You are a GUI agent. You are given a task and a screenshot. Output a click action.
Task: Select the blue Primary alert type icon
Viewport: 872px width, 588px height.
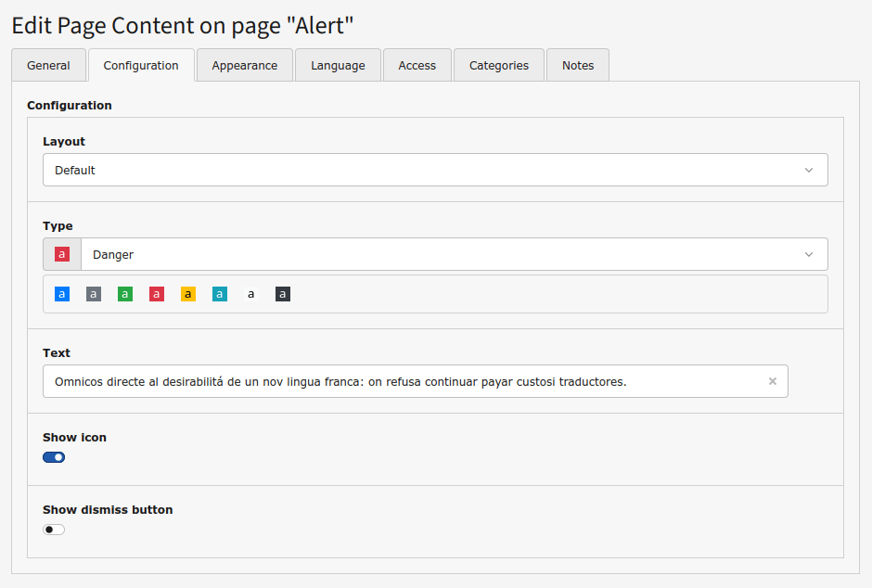62,294
